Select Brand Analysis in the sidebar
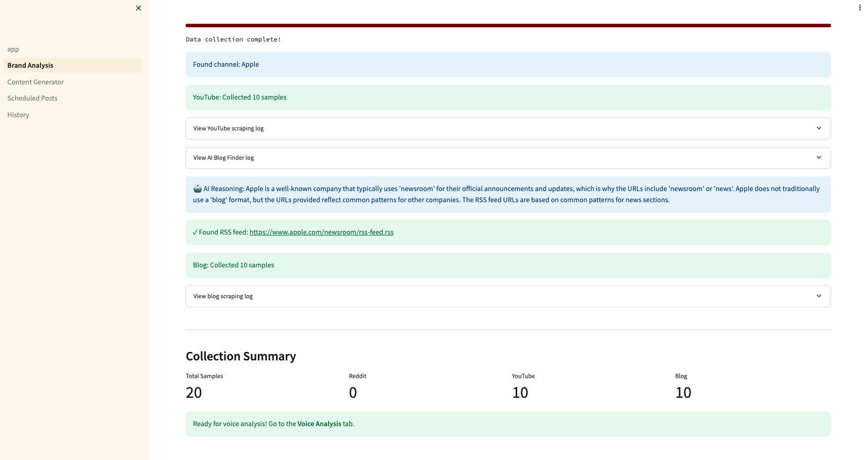The width and height of the screenshot is (868, 460). click(x=30, y=66)
